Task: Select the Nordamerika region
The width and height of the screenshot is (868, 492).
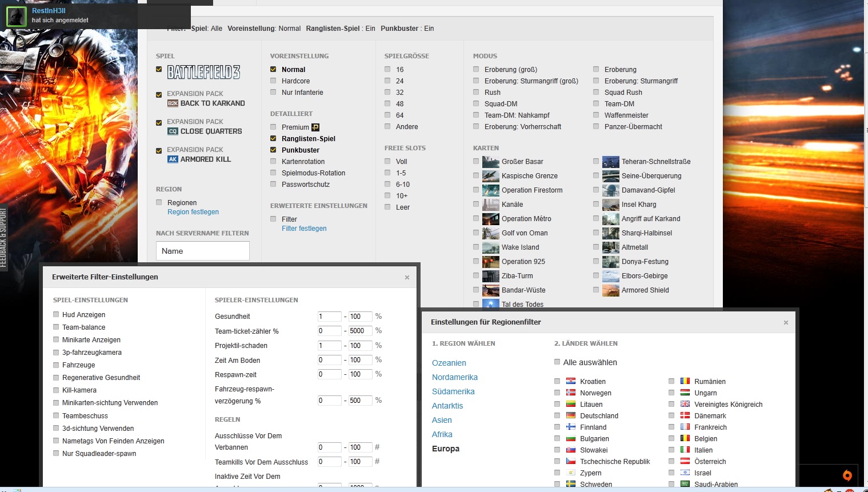Action: pos(455,377)
